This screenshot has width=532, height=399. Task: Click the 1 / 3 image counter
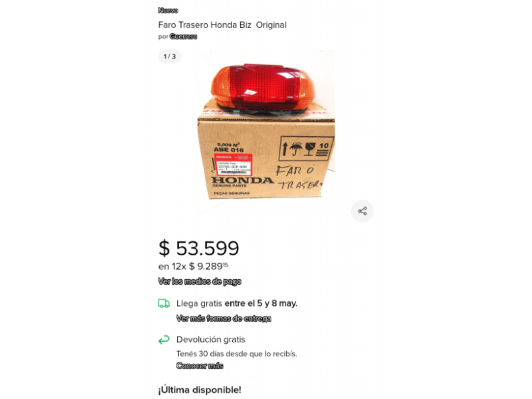[x=170, y=57]
